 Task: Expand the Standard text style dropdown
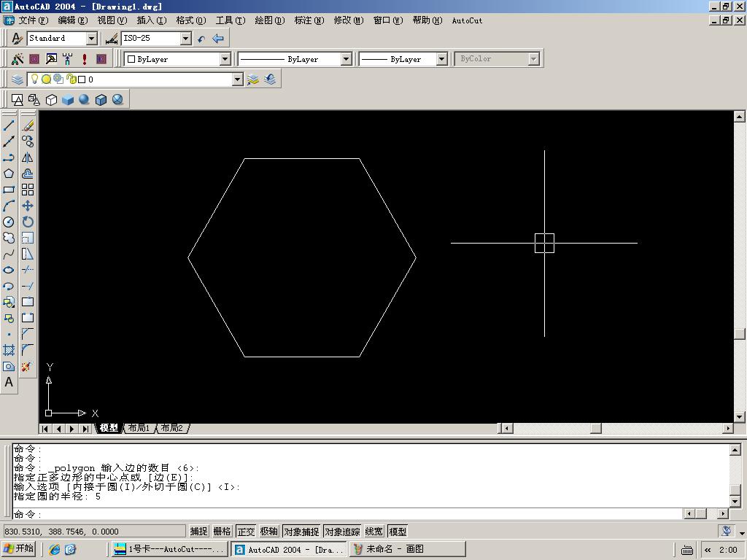(92, 39)
